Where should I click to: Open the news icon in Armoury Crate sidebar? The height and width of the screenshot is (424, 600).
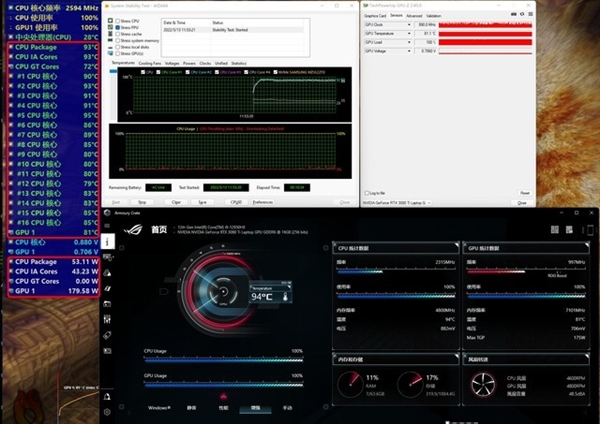(x=108, y=351)
